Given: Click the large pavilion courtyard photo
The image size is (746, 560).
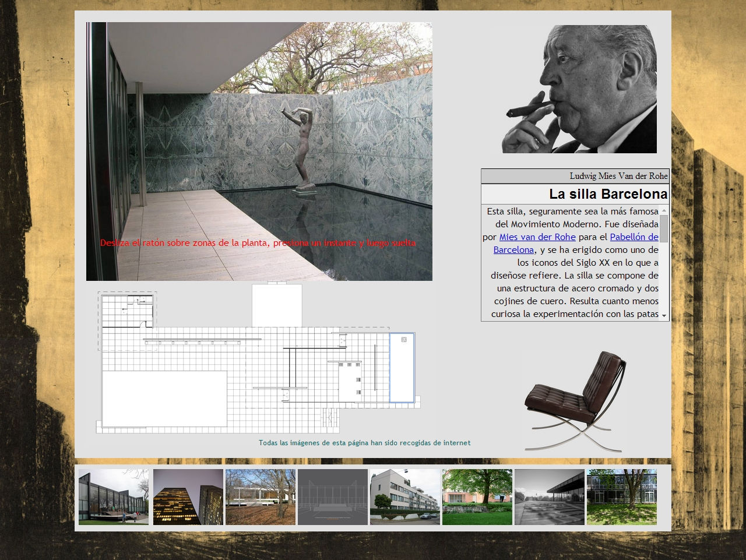Looking at the screenshot, I should (x=259, y=152).
